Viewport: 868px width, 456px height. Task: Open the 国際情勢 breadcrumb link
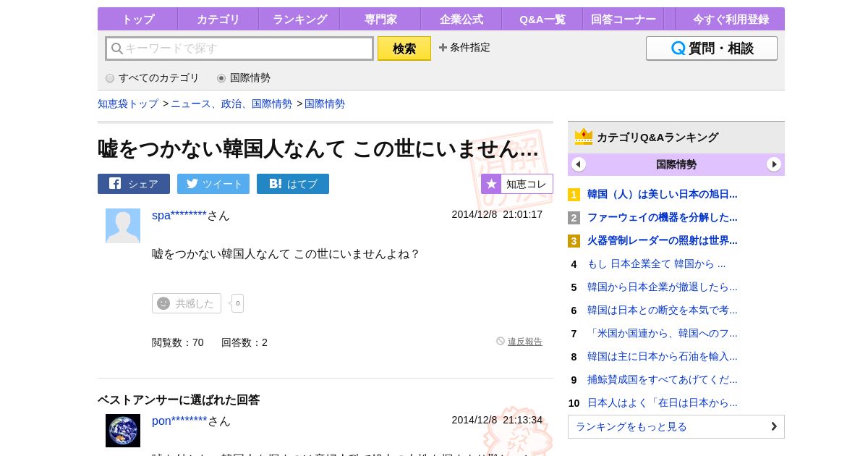pyautogui.click(x=325, y=104)
